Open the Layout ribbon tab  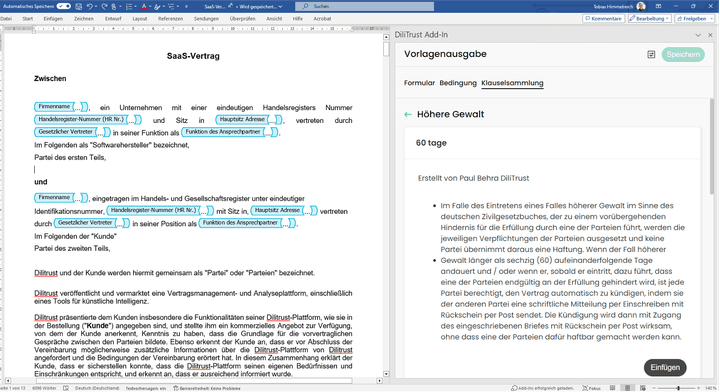pyautogui.click(x=140, y=19)
